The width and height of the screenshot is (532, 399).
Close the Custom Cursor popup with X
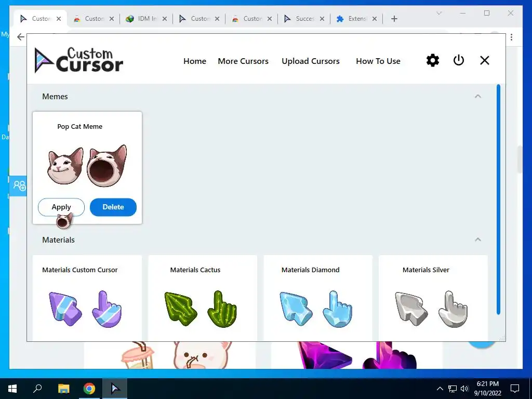click(x=485, y=61)
